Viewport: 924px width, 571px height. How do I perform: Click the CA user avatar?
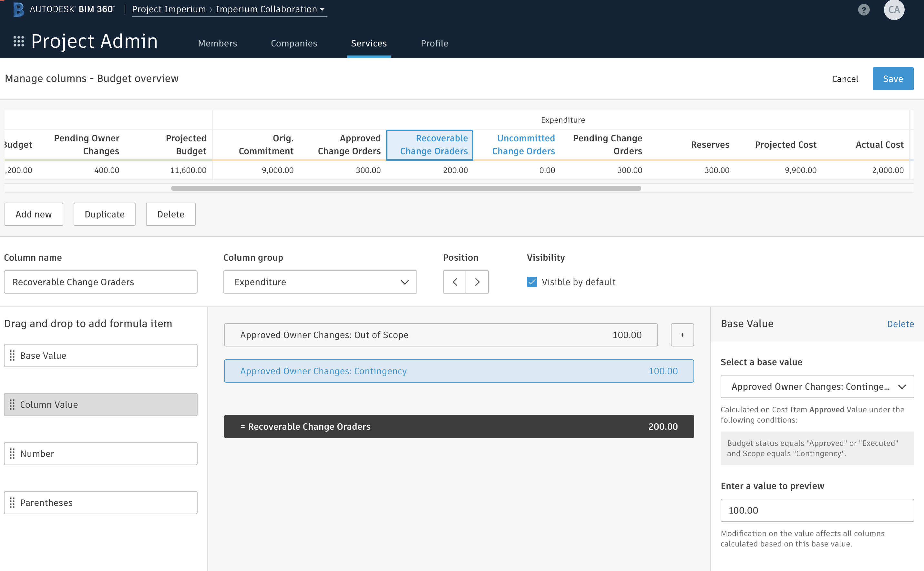[895, 9]
